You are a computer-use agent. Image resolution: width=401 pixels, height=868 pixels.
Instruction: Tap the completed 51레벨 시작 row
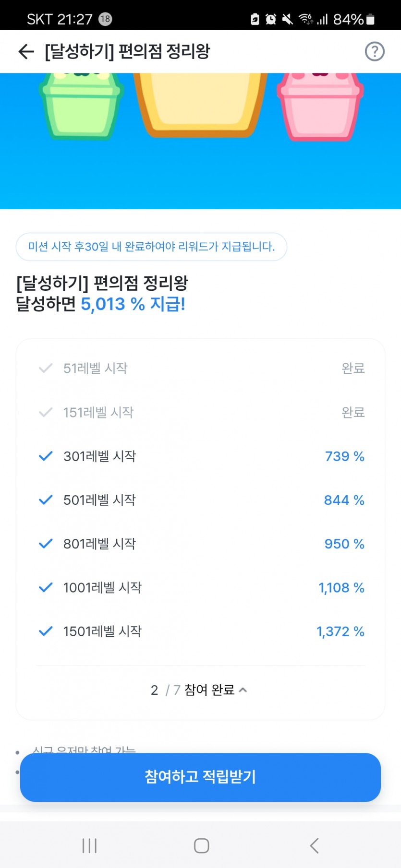click(201, 368)
